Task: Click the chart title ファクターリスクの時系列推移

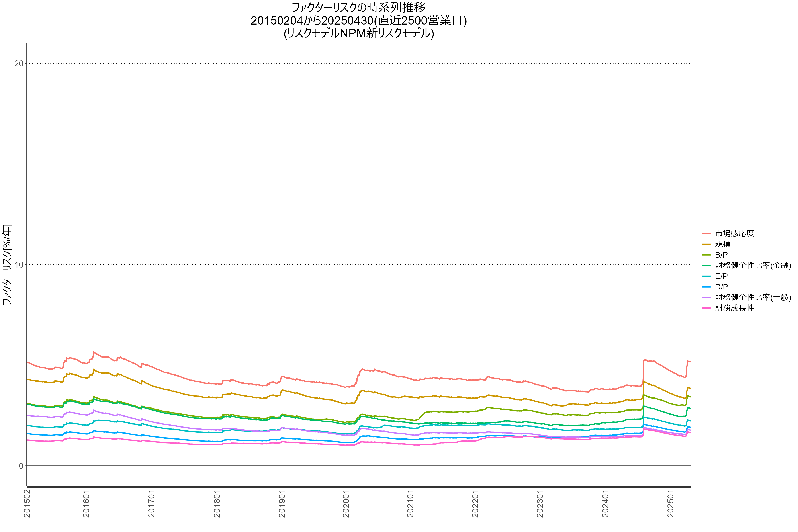Action: click(x=359, y=8)
